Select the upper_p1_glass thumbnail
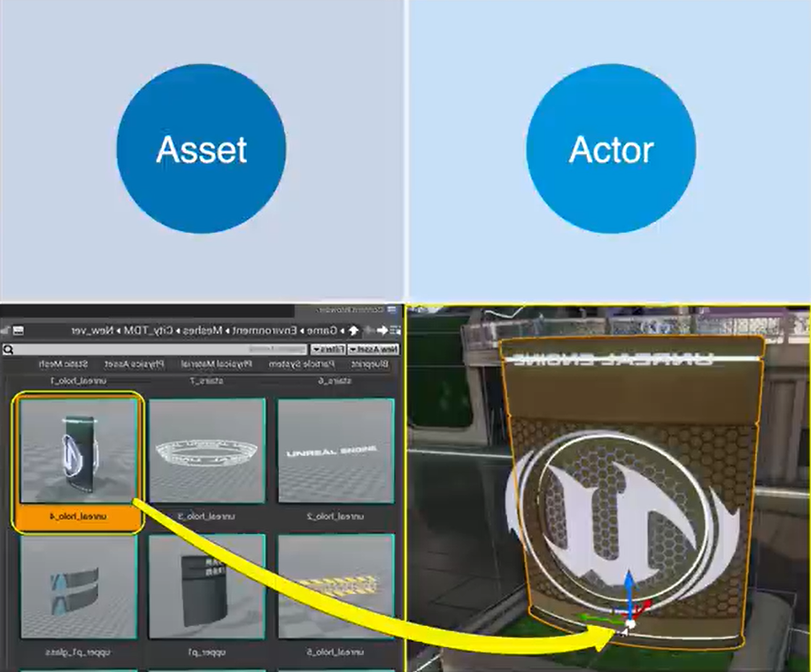The width and height of the screenshot is (811, 672). (x=78, y=587)
